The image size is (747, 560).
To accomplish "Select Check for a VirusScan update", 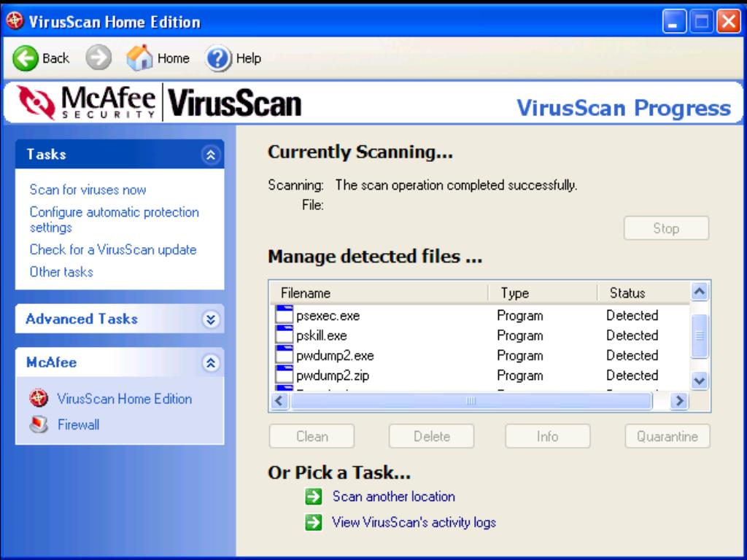I will click(x=113, y=249).
